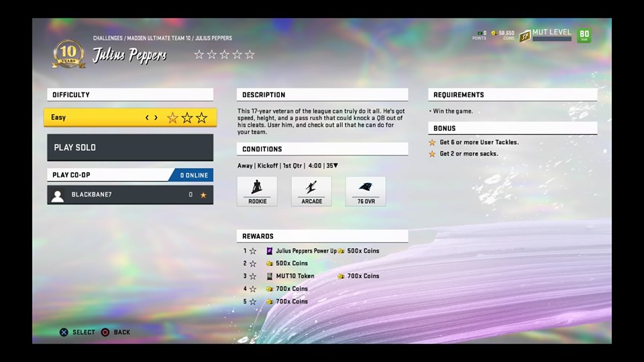
Task: Click the Play Co-op header label
Action: [x=71, y=175]
